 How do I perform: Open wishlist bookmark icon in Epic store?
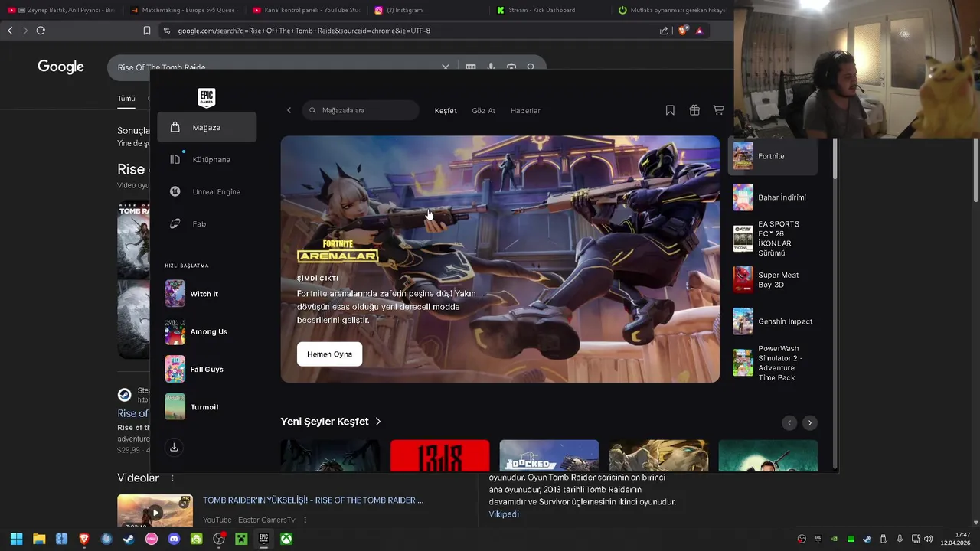670,110
